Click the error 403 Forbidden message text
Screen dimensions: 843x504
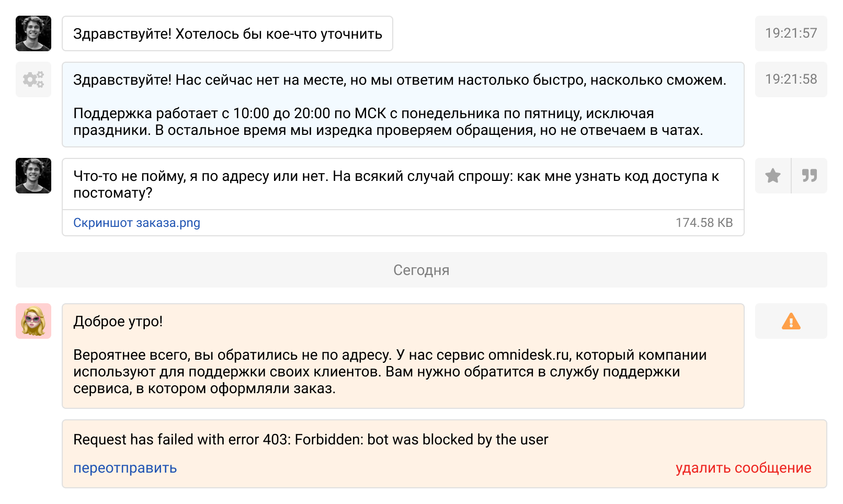pos(311,440)
